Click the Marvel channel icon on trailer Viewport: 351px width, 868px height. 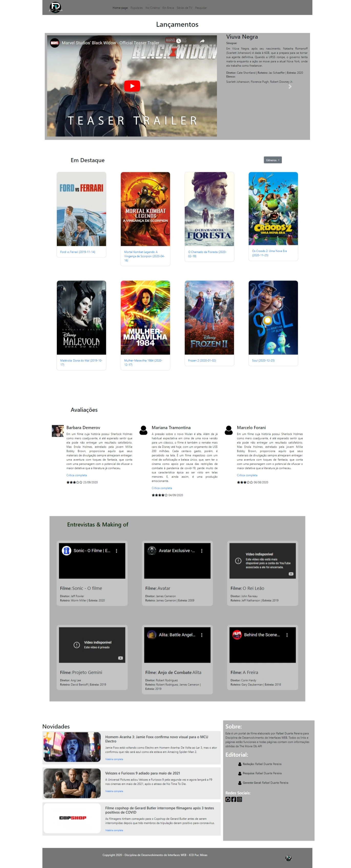55,43
